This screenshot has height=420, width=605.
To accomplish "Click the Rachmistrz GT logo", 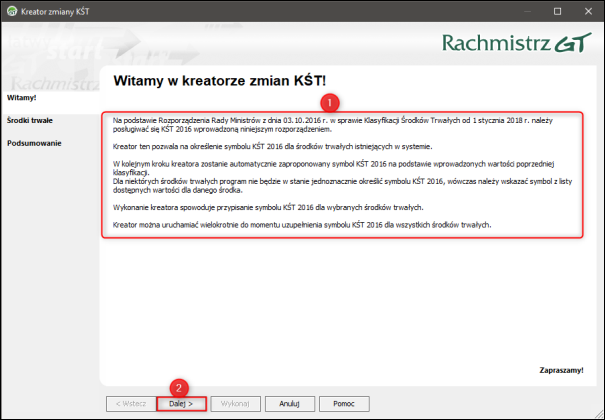I will pos(517,42).
